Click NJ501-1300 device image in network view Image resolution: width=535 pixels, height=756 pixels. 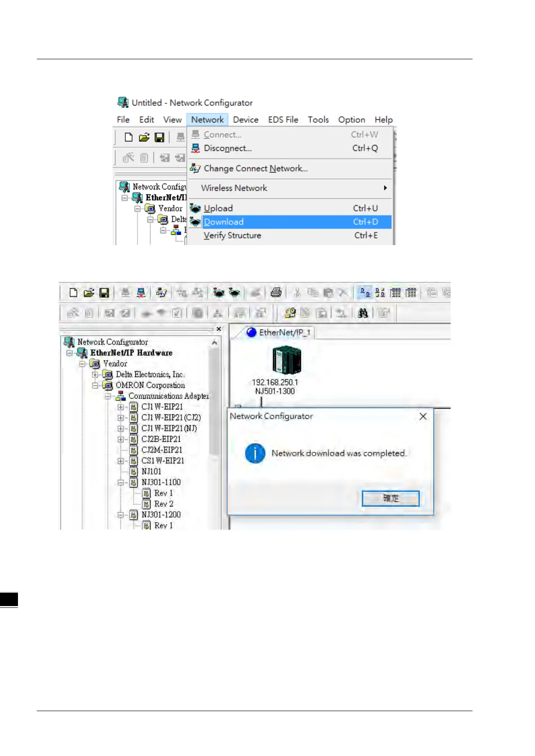point(287,360)
